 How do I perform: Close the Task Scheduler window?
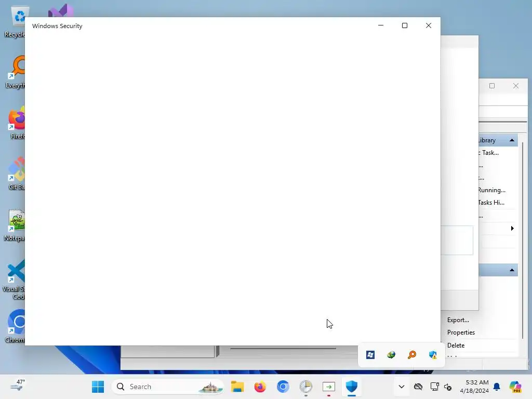[516, 86]
